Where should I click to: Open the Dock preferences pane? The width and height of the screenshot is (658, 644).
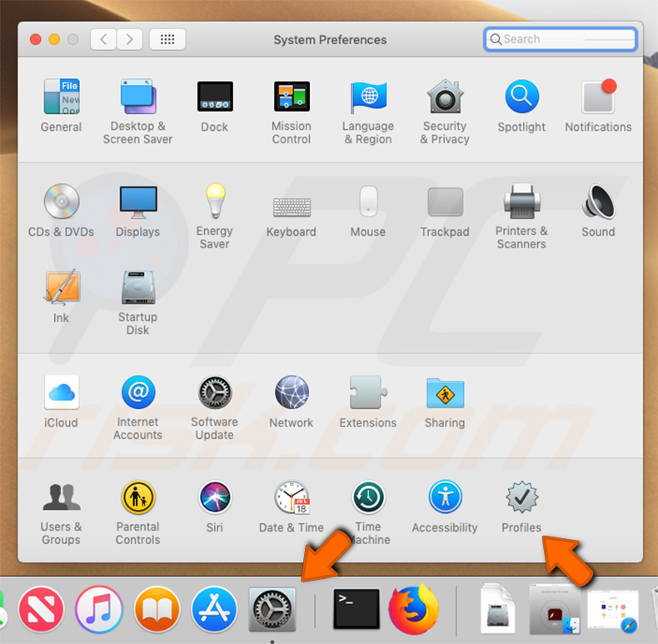click(215, 97)
